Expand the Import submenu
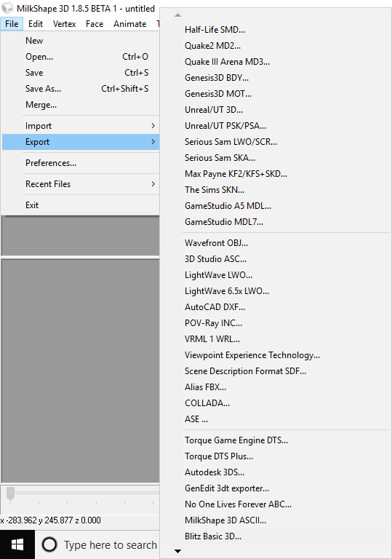Image resolution: width=392 pixels, height=559 pixels. click(x=80, y=126)
